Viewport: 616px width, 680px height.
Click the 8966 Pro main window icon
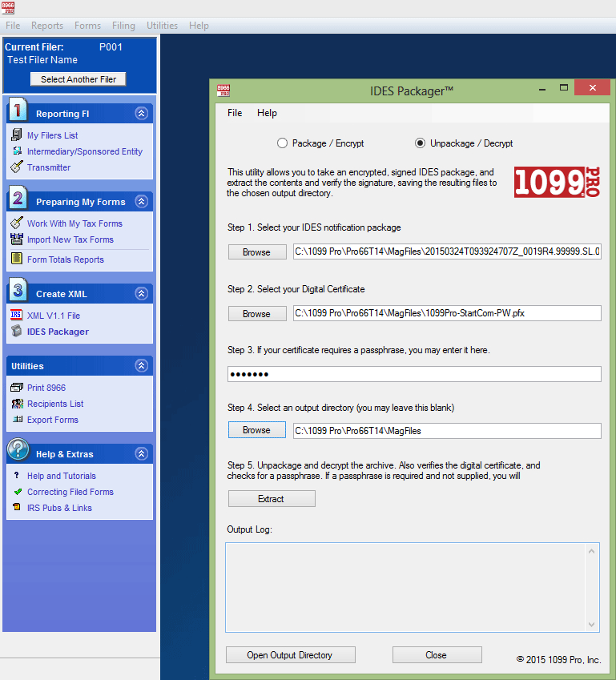tap(8, 8)
